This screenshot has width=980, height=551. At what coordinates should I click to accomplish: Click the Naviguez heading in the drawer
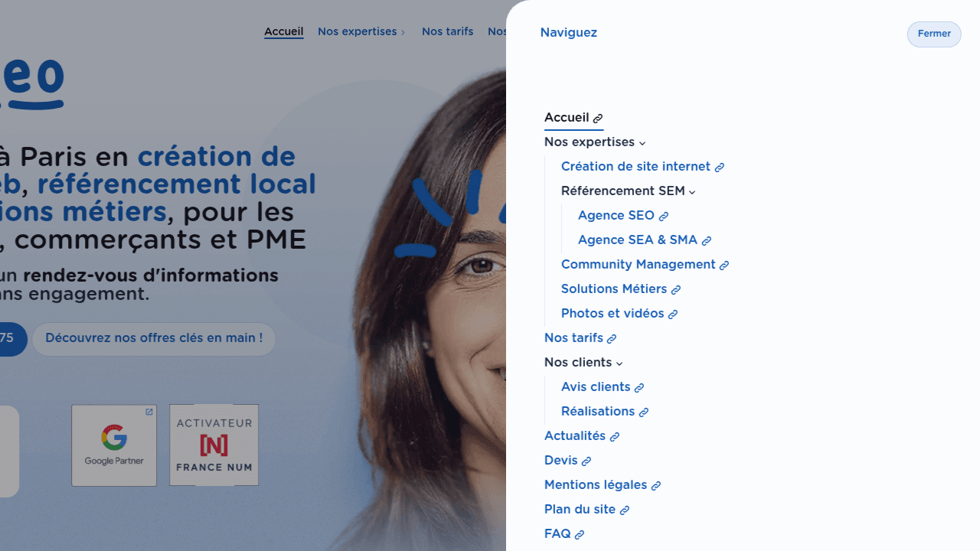(x=569, y=33)
